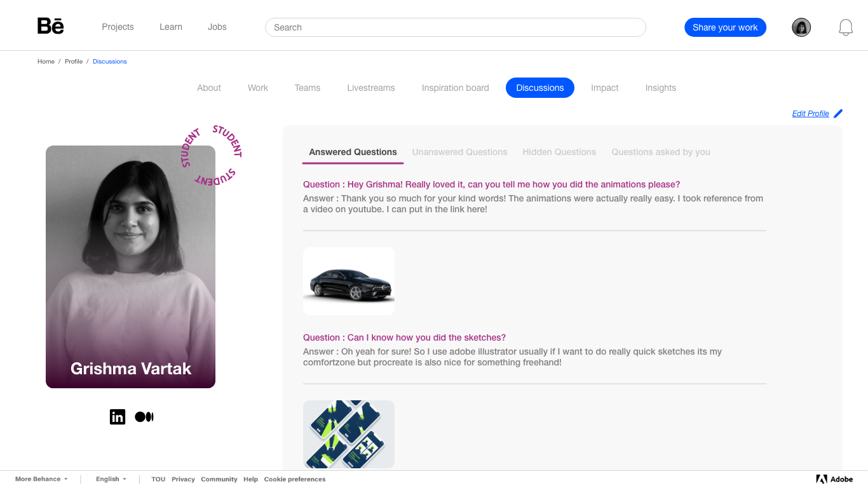The width and height of the screenshot is (868, 488).
Task: Click into the Search field
Action: [x=455, y=27]
